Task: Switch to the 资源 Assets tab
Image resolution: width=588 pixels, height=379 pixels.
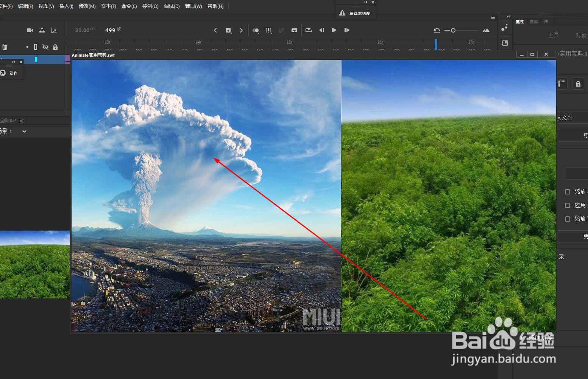Action: click(x=534, y=22)
